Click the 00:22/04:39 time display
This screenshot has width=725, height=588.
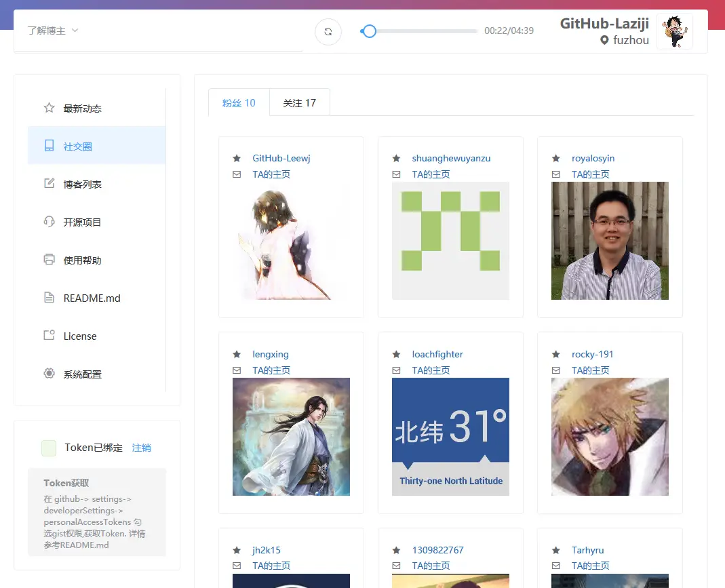coord(509,31)
